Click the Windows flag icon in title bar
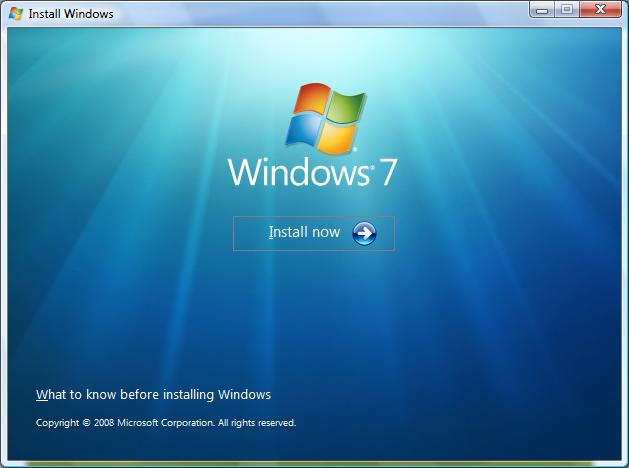629x468 pixels. [16, 14]
